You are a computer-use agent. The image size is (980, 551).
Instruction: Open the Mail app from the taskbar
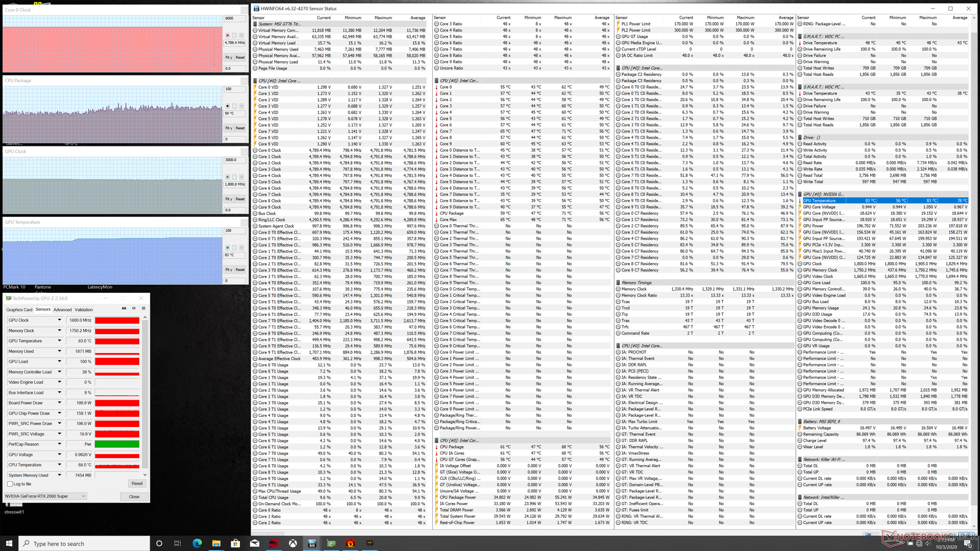(255, 543)
